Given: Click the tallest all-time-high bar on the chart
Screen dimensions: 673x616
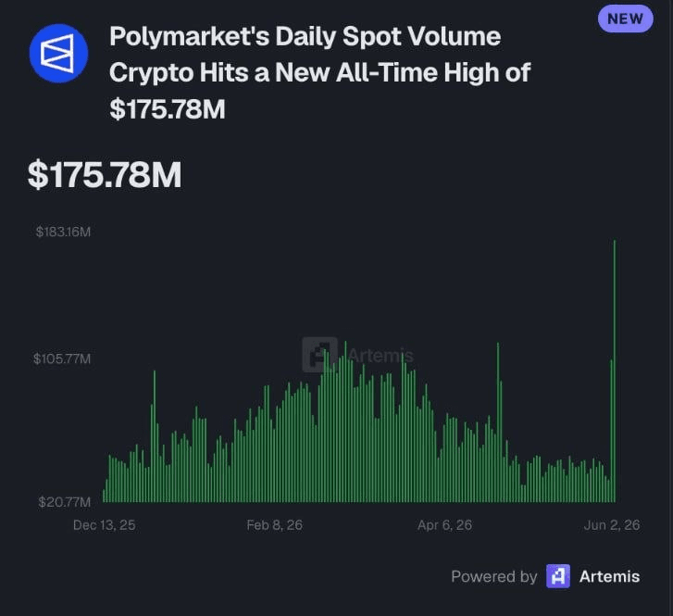Looking at the screenshot, I should click(x=615, y=371).
